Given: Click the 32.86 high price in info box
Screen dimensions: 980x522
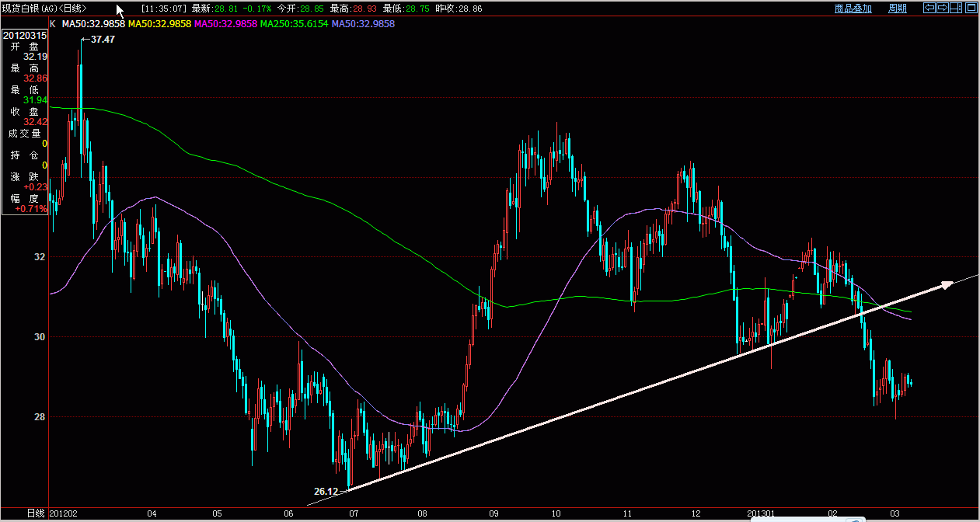Looking at the screenshot, I should [x=35, y=78].
